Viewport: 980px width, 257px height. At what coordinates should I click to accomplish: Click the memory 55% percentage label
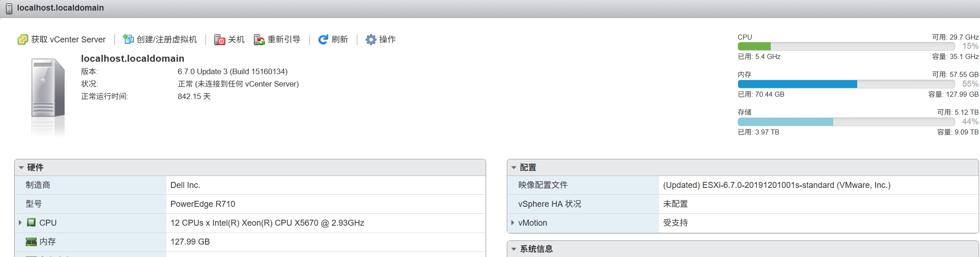click(970, 84)
